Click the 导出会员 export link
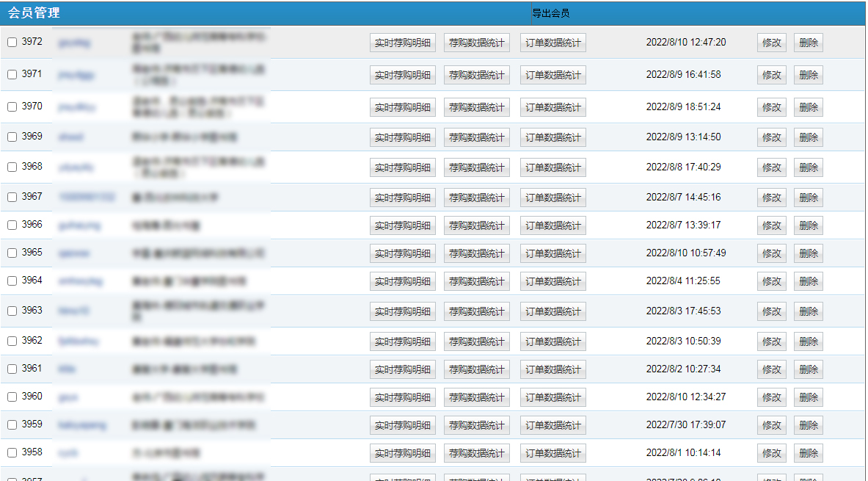This screenshot has height=481, width=868. [550, 13]
